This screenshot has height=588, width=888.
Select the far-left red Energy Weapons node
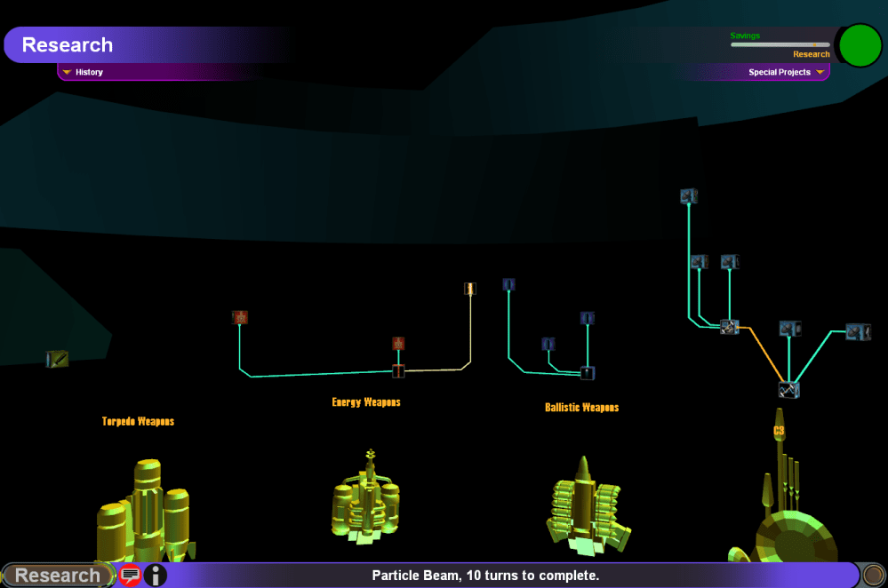click(x=239, y=317)
